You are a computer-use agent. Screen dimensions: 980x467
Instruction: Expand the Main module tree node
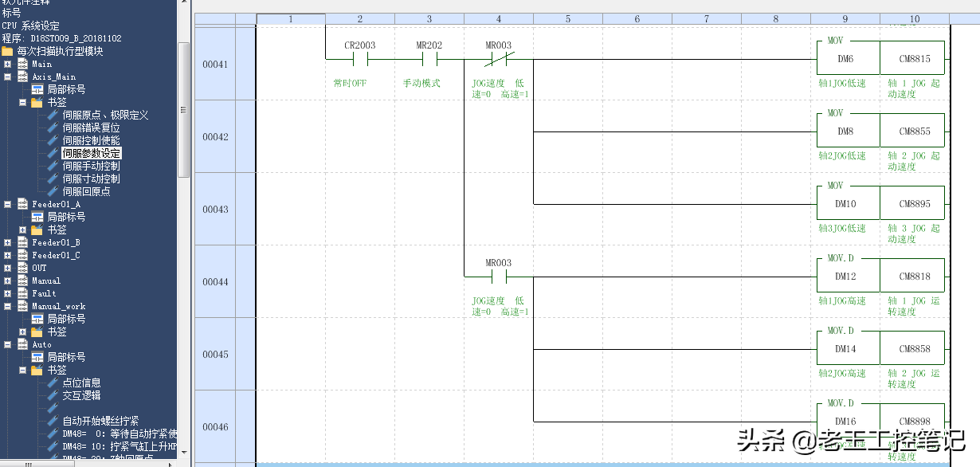(7, 64)
